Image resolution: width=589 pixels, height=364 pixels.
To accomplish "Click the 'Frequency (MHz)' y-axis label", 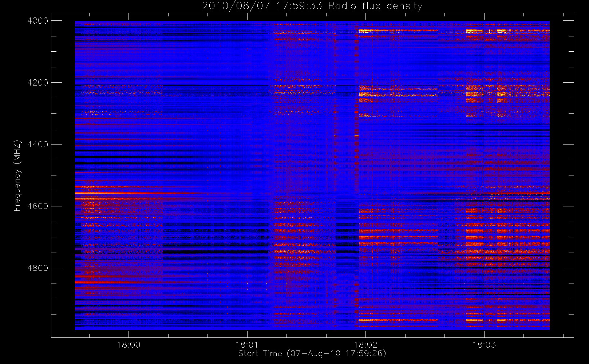I will (x=17, y=175).
